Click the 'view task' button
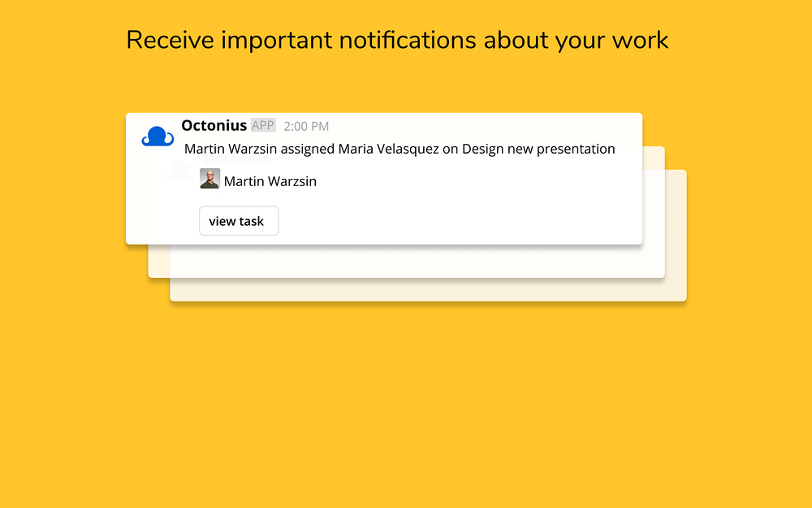This screenshot has height=508, width=812. (x=239, y=221)
